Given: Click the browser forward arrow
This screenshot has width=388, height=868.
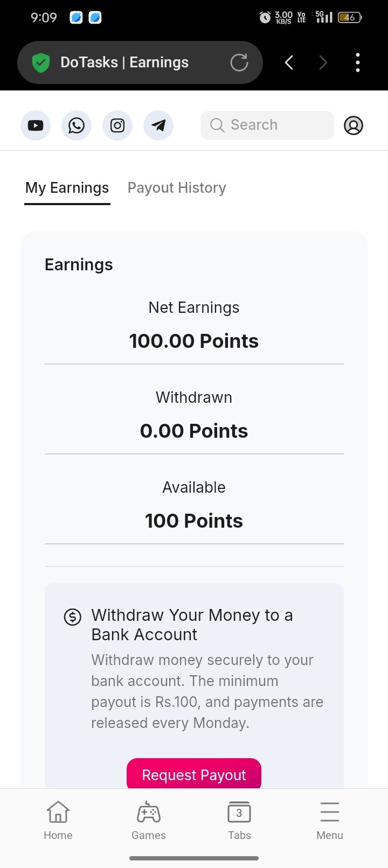Looking at the screenshot, I should tap(323, 62).
